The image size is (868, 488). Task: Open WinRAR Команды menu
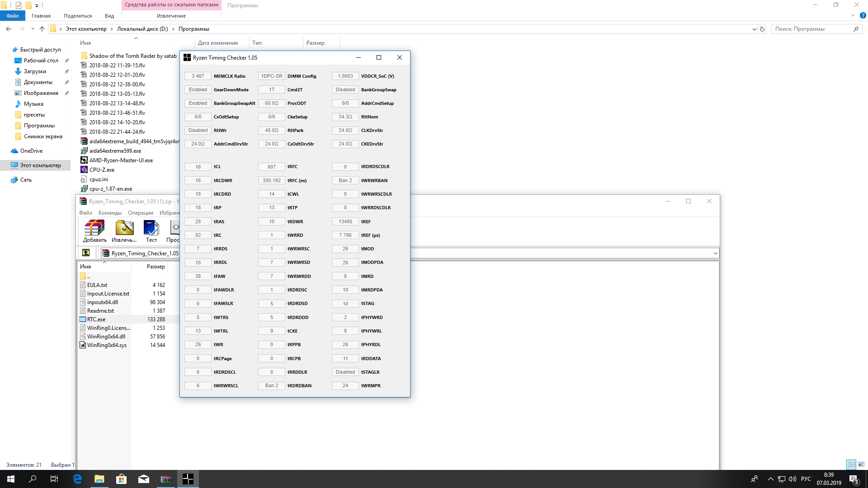110,213
